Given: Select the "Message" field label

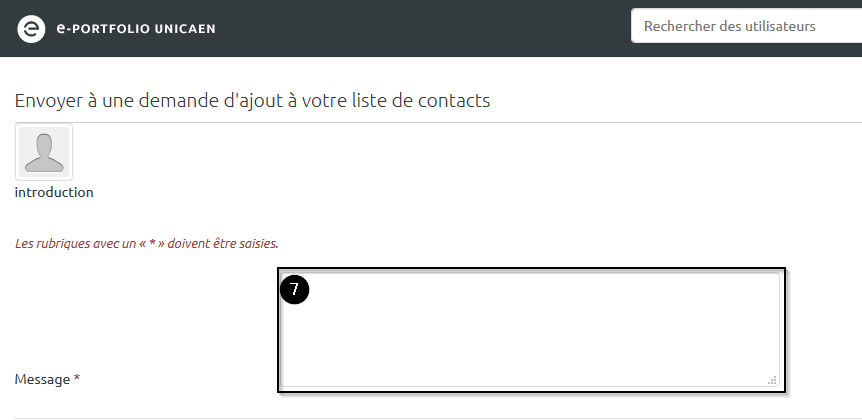Looking at the screenshot, I should pos(42,380).
